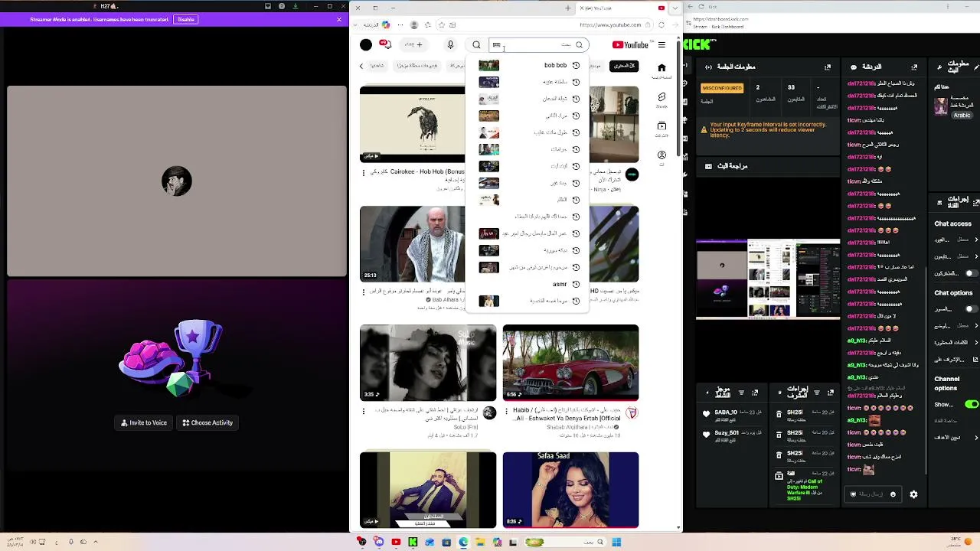Expand the first Chat access row chevron
This screenshot has width=980, height=551.
[x=975, y=240]
